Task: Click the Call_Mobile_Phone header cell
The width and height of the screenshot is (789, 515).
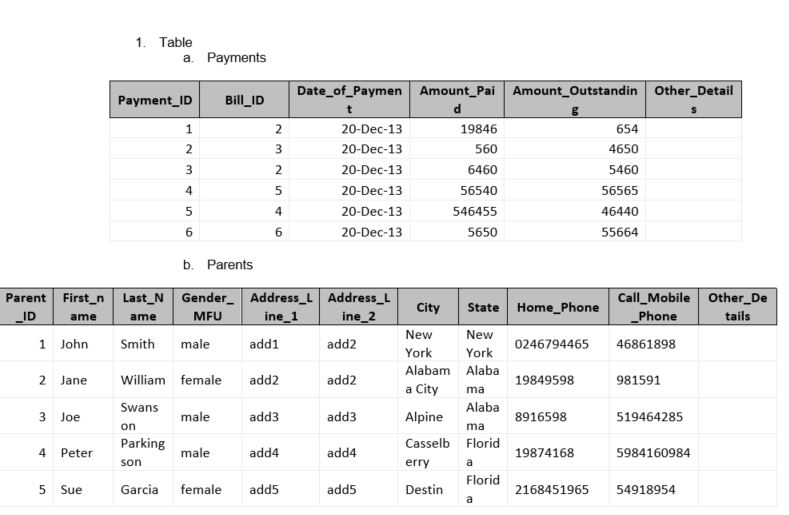Action: pos(652,307)
